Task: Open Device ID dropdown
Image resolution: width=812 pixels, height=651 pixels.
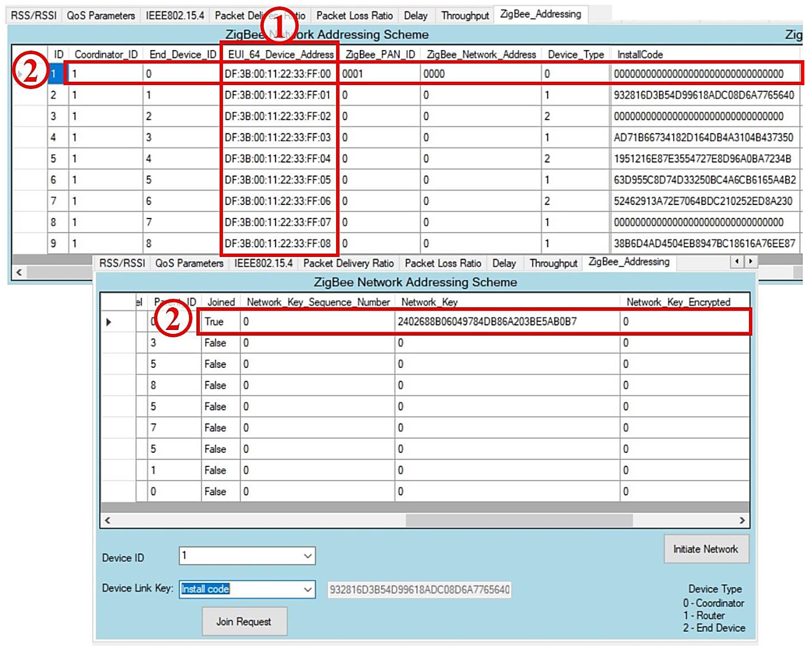Action: tap(308, 556)
